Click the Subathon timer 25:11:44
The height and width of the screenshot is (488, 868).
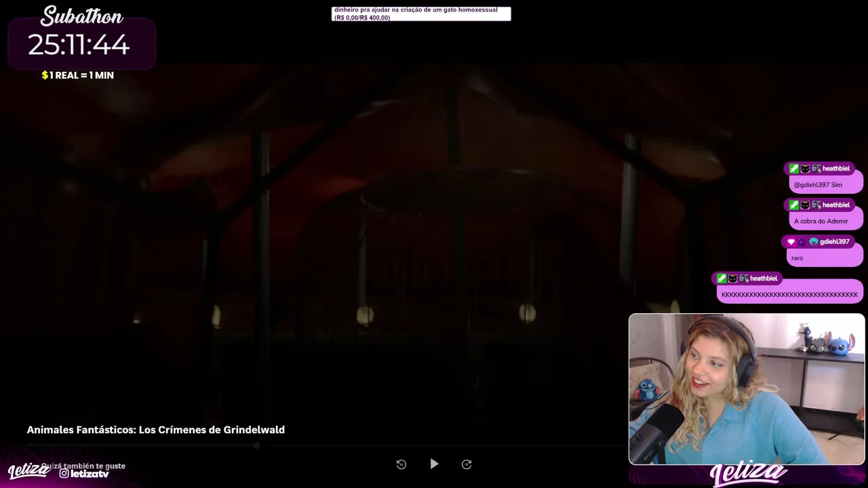[x=79, y=45]
